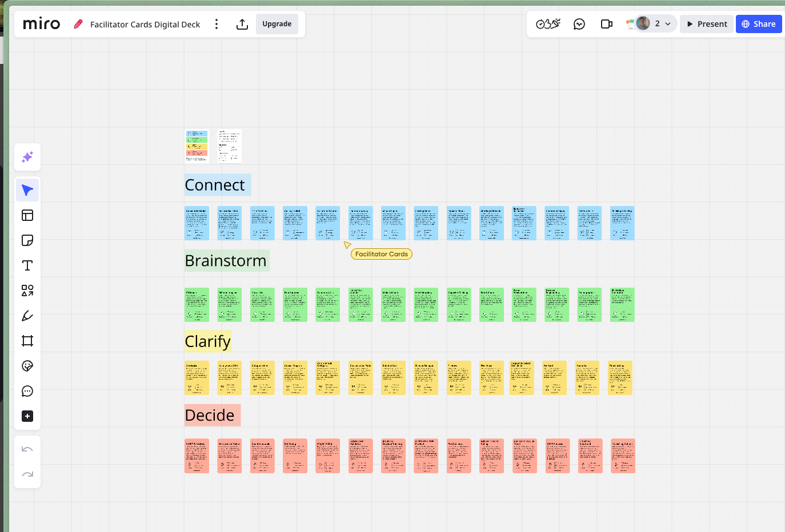Start a video call
785x532 pixels.
pyautogui.click(x=607, y=24)
